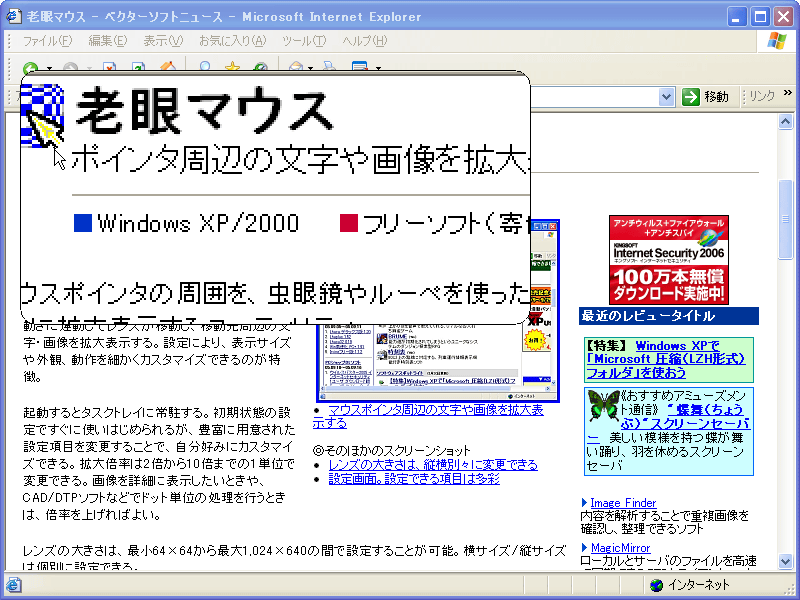This screenshot has width=800, height=600.
Task: Click the blue triangle beside MagicMirror
Action: pos(584,547)
